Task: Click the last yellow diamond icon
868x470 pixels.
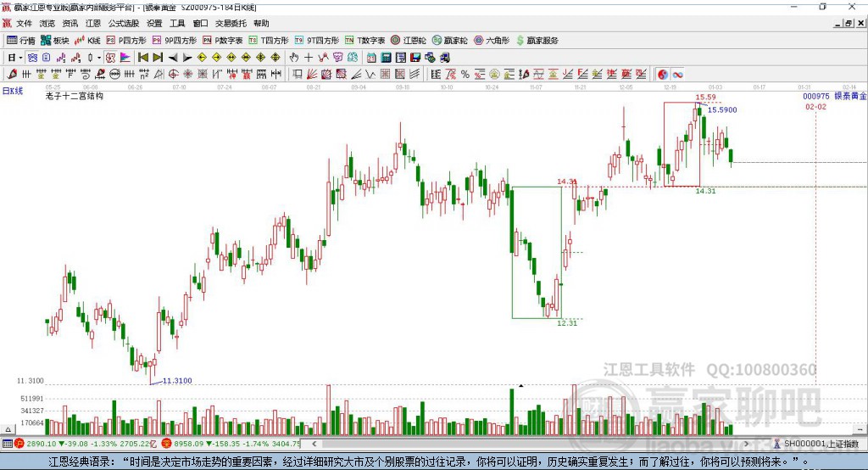Action: pos(275,58)
